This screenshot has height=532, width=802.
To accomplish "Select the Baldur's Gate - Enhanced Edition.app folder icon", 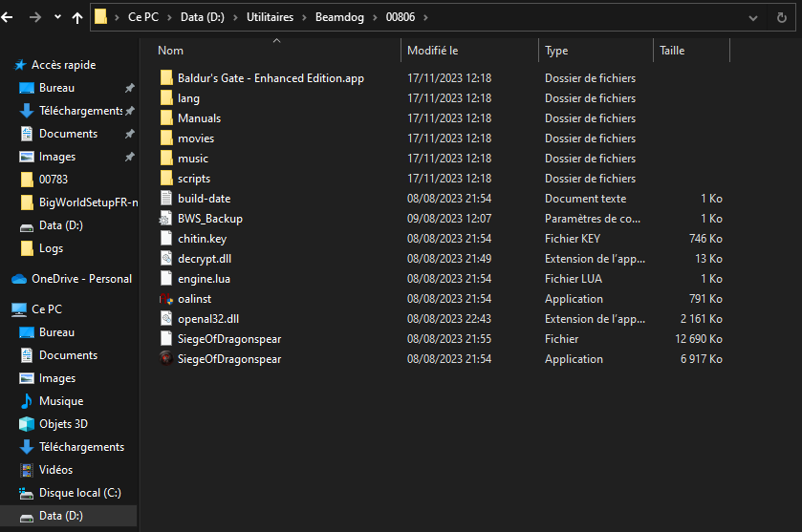I will (166, 78).
